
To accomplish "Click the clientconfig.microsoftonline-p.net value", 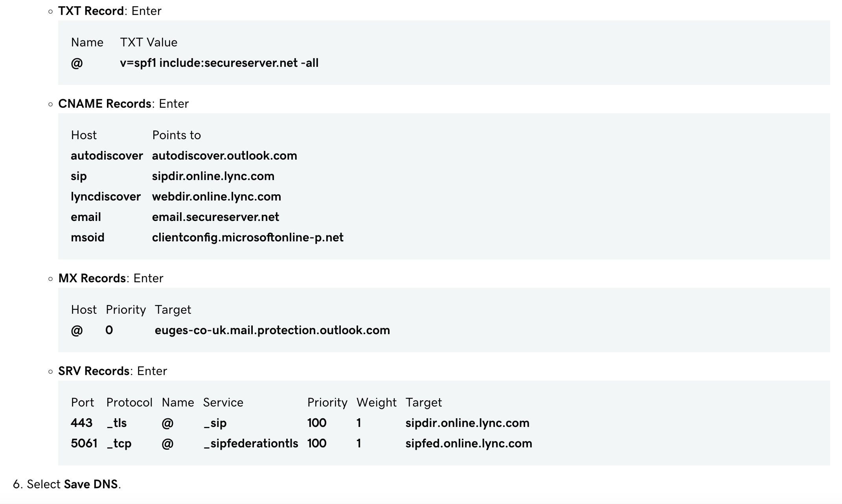I will [248, 237].
